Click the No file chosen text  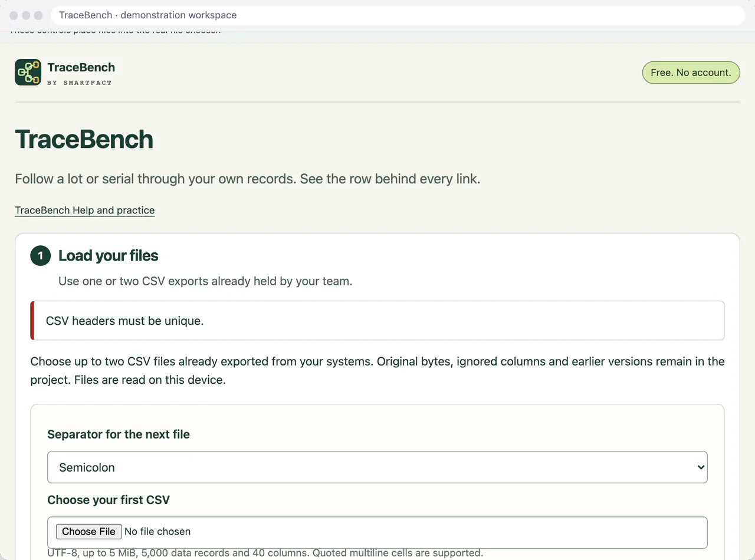(x=157, y=532)
